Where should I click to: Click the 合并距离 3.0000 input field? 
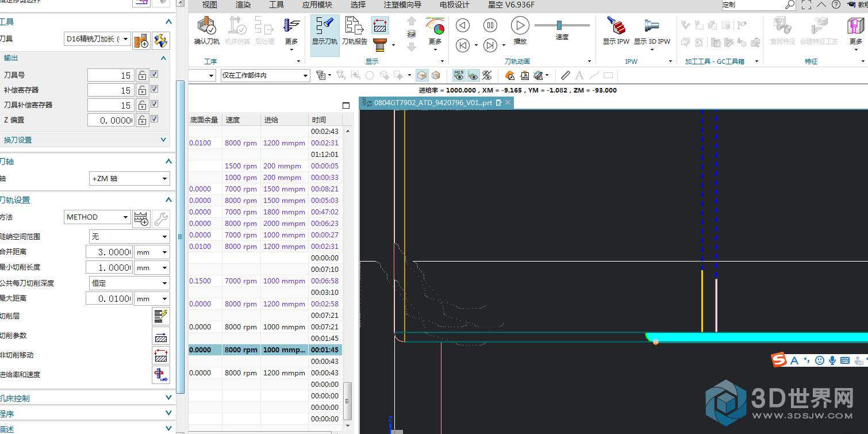pyautogui.click(x=109, y=252)
